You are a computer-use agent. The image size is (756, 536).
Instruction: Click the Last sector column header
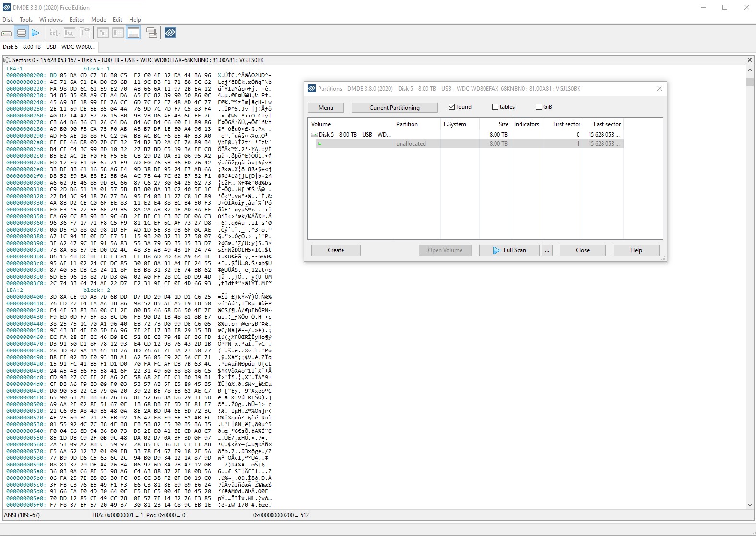tap(603, 124)
